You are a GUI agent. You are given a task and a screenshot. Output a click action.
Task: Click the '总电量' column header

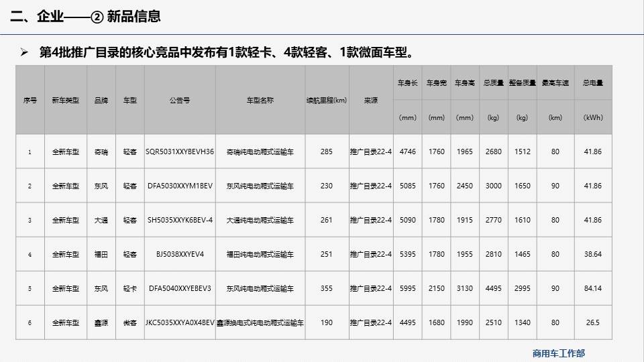[x=592, y=83]
